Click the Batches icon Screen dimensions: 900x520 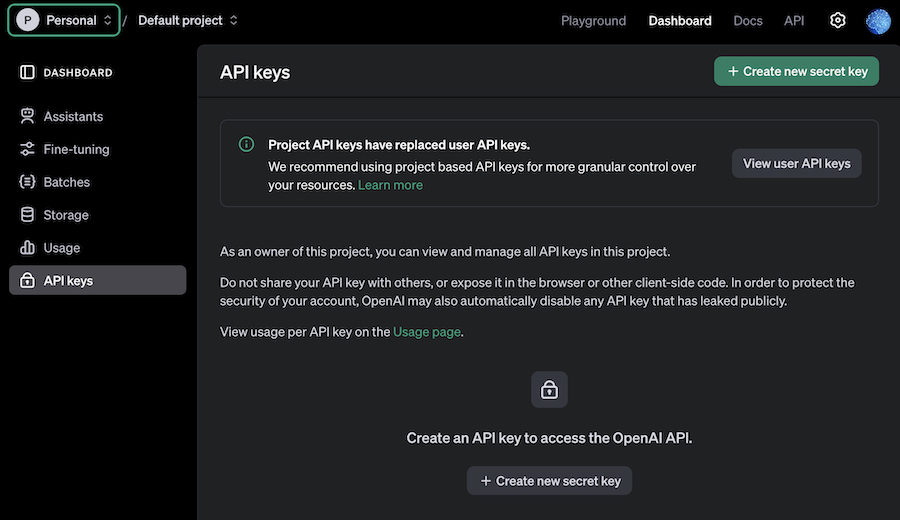(27, 182)
